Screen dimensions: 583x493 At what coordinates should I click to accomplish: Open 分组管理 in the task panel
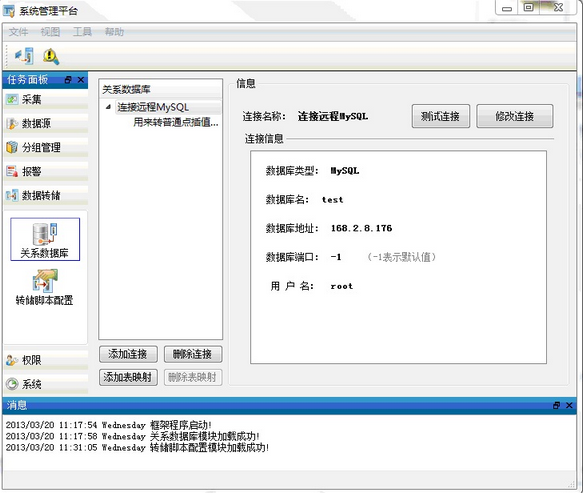[46, 147]
